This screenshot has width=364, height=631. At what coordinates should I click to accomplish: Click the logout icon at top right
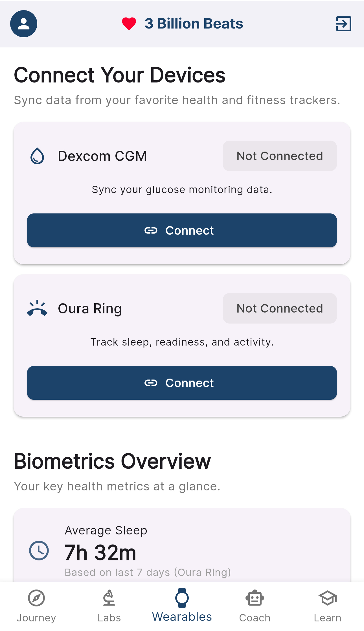click(x=343, y=24)
